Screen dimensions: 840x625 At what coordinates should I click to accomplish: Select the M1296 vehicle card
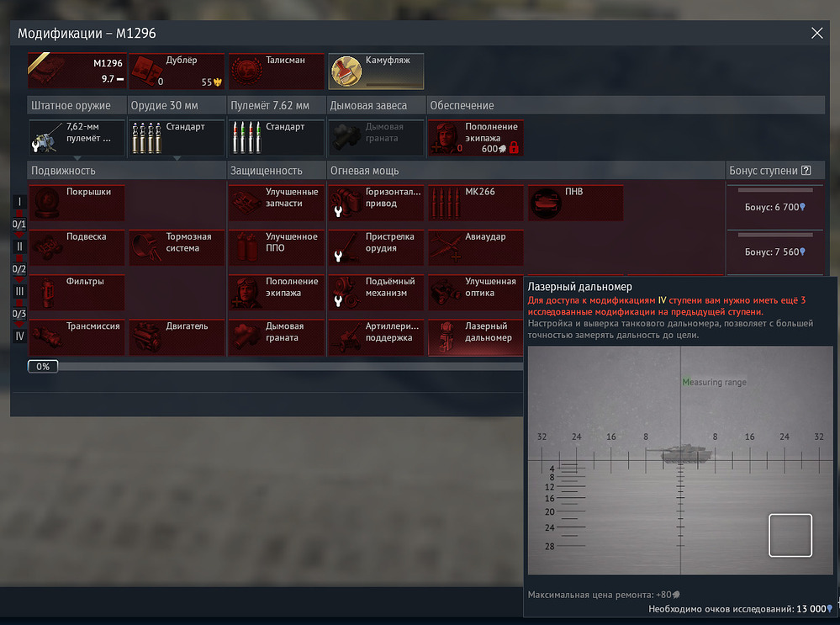pos(77,72)
